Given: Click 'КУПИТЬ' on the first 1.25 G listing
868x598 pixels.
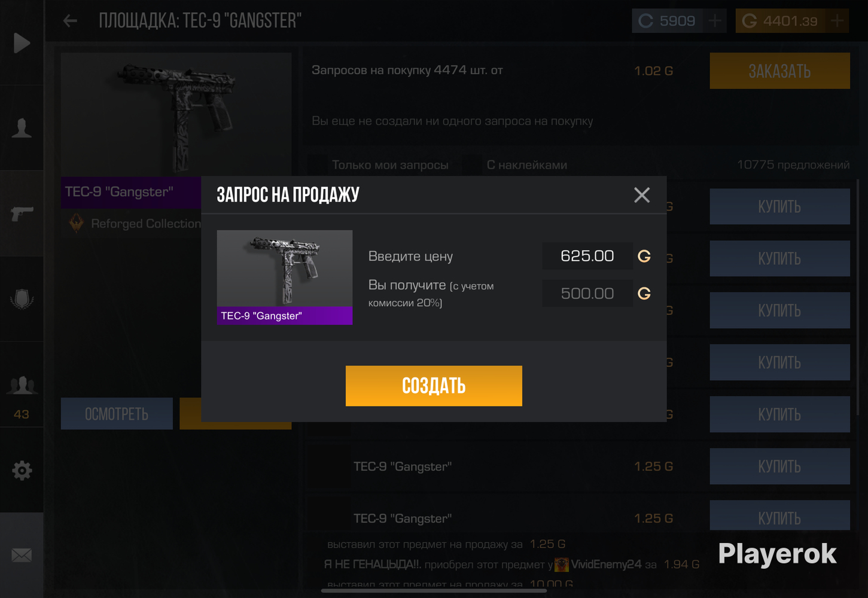Looking at the screenshot, I should 779,466.
